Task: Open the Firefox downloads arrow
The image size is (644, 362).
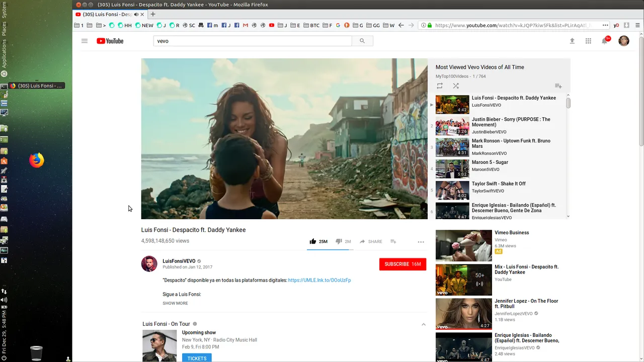Action: coord(627,25)
